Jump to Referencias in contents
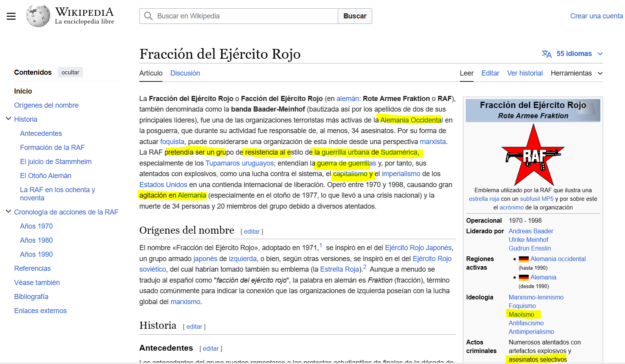 (32, 268)
